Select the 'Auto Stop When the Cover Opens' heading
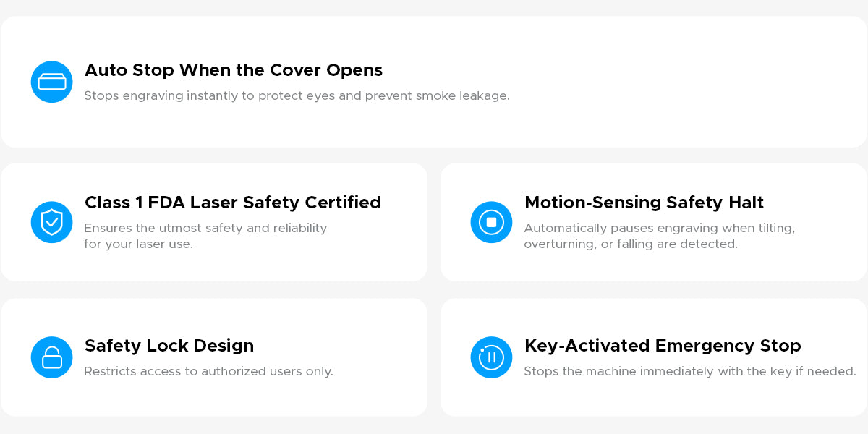Image resolution: width=868 pixels, height=434 pixels. (233, 70)
